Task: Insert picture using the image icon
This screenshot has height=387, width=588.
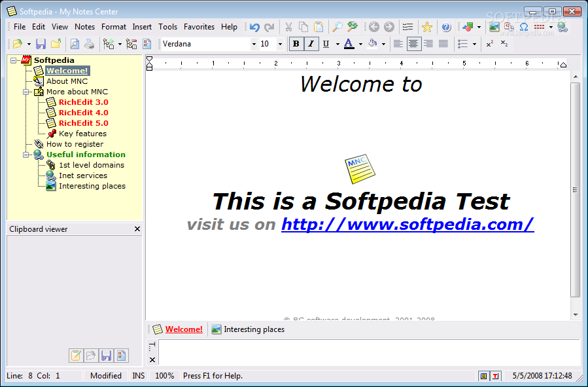Action: pyautogui.click(x=494, y=27)
